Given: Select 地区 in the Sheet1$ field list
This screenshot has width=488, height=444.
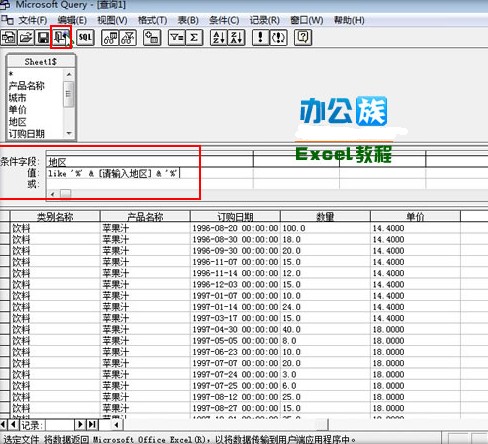Looking at the screenshot, I should pos(35,122).
